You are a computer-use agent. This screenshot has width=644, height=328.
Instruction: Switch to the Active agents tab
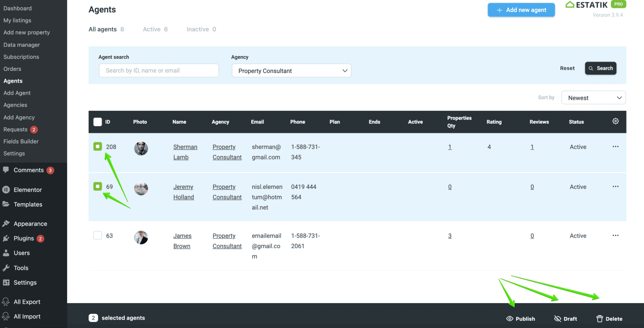click(x=155, y=29)
